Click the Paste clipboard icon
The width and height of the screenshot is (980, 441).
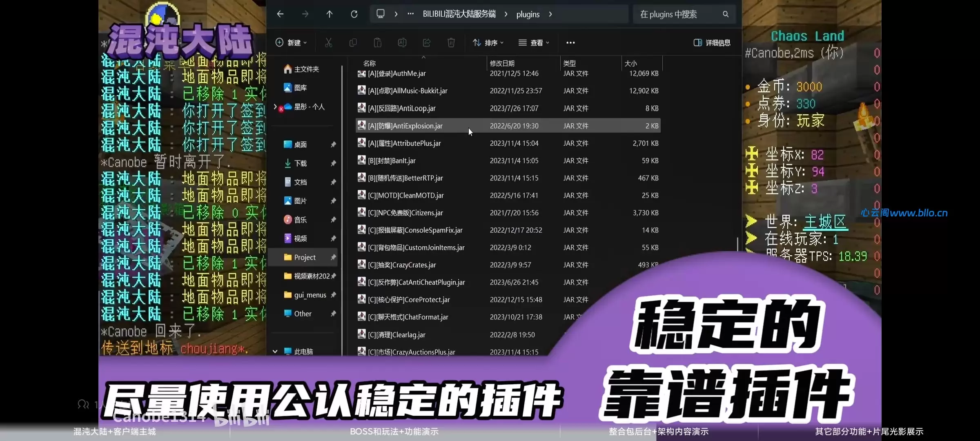(378, 42)
